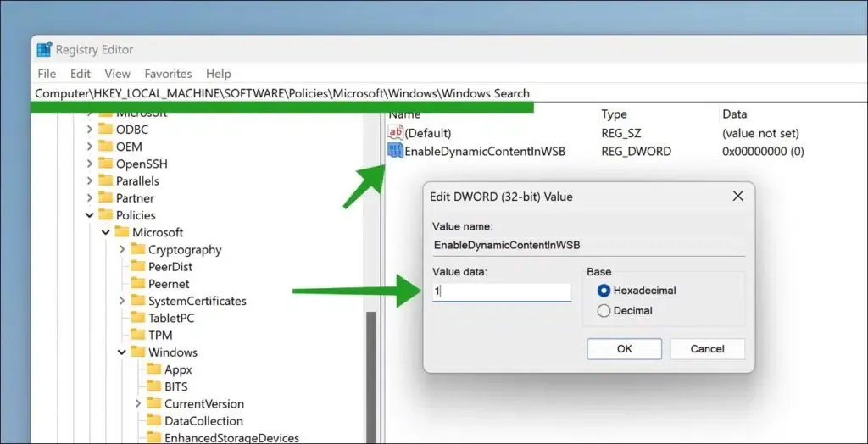Click Cancel in Edit DWORD dialog
The image size is (868, 444).
point(708,349)
